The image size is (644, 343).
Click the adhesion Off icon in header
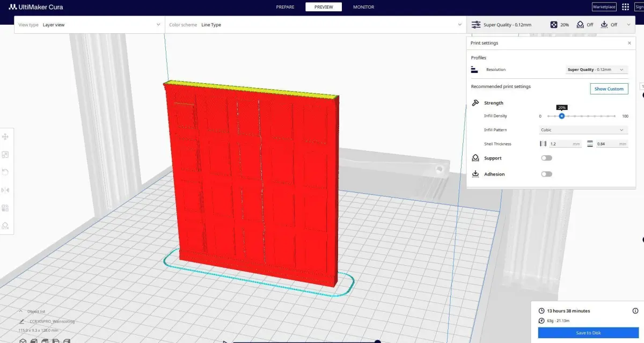[604, 25]
